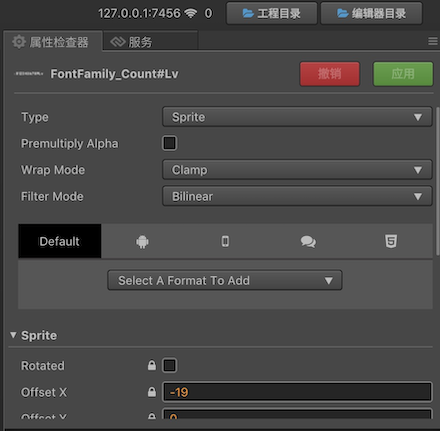Click the Offset X input field
440x431 pixels.
(297, 392)
